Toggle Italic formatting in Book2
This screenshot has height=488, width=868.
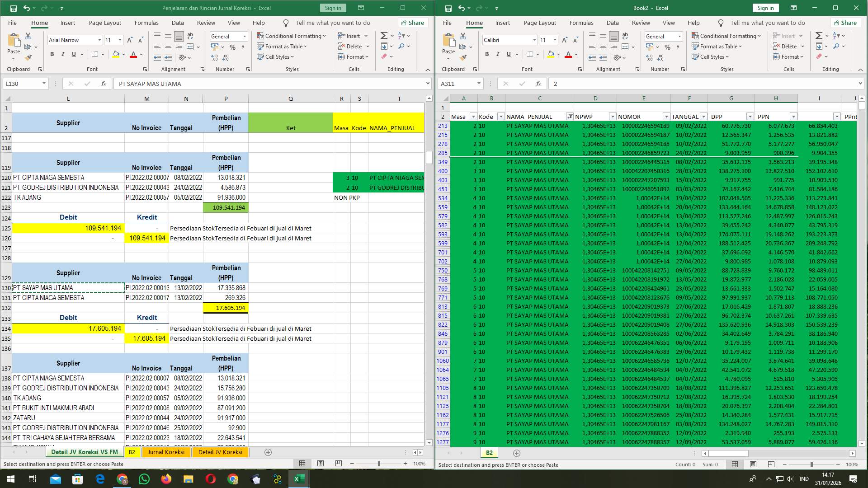click(x=498, y=54)
